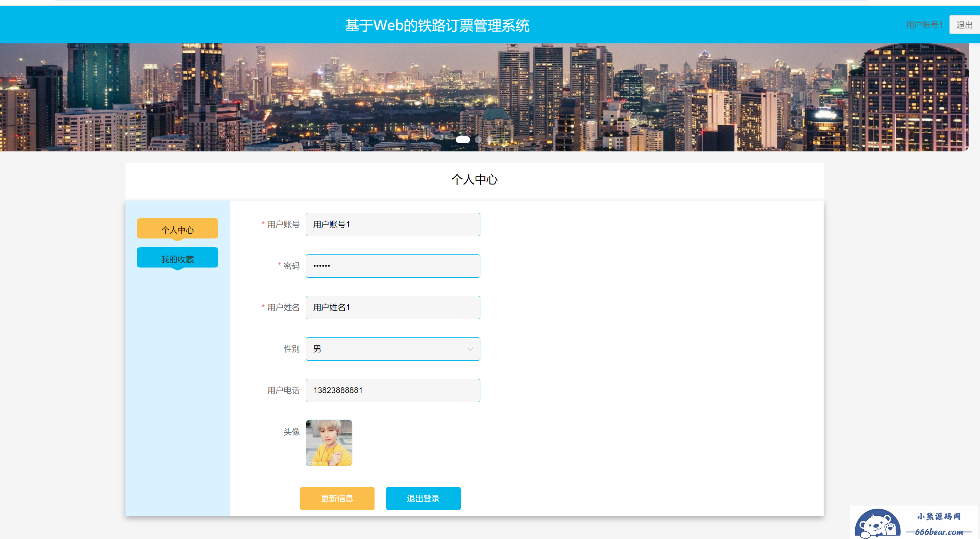The height and width of the screenshot is (539, 980).
Task: Click the city skyline banner image
Action: (484, 97)
